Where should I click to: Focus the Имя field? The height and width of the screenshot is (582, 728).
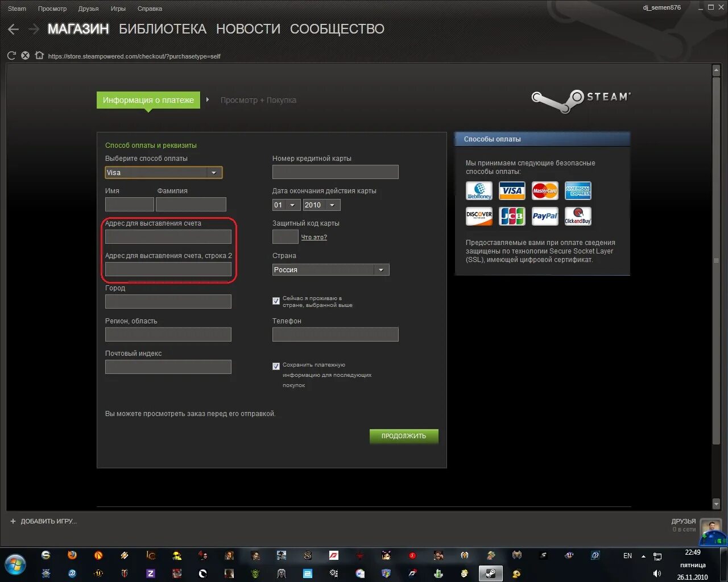[x=130, y=205]
